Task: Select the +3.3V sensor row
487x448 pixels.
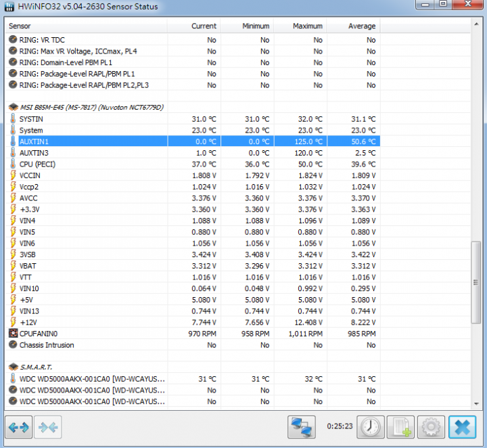Action: coord(193,209)
